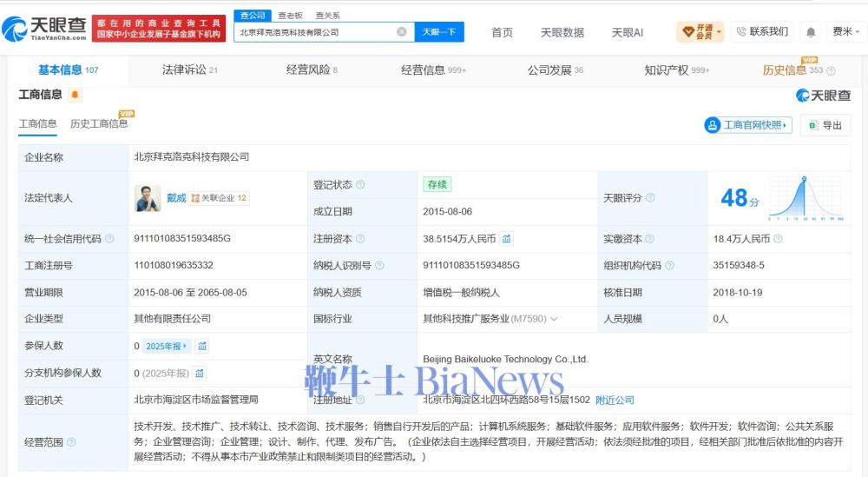The width and height of the screenshot is (868, 477).
Task: Click help icon beside 组织机构代码
Action: click(669, 265)
